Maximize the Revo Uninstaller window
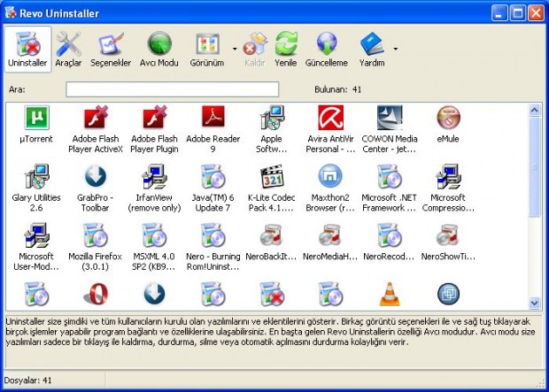 [x=517, y=13]
